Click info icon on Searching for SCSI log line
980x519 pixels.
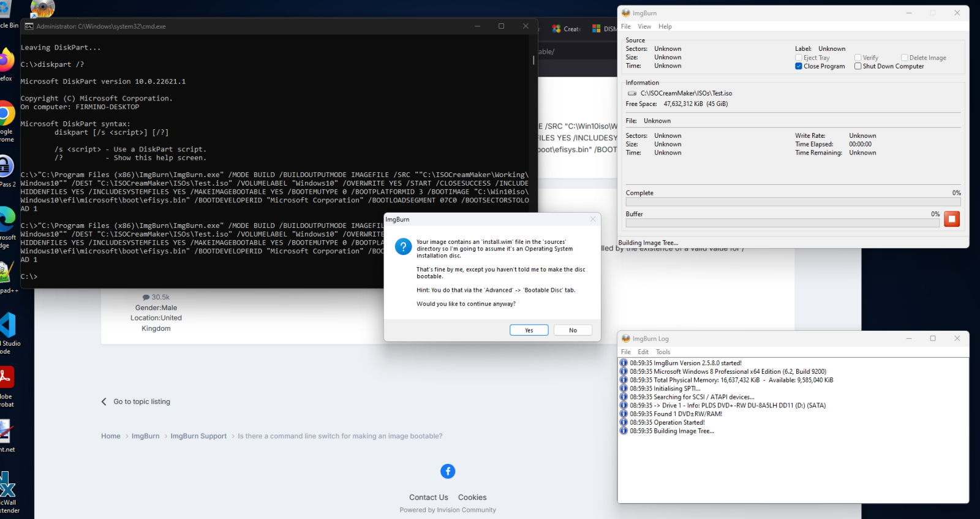pos(624,397)
